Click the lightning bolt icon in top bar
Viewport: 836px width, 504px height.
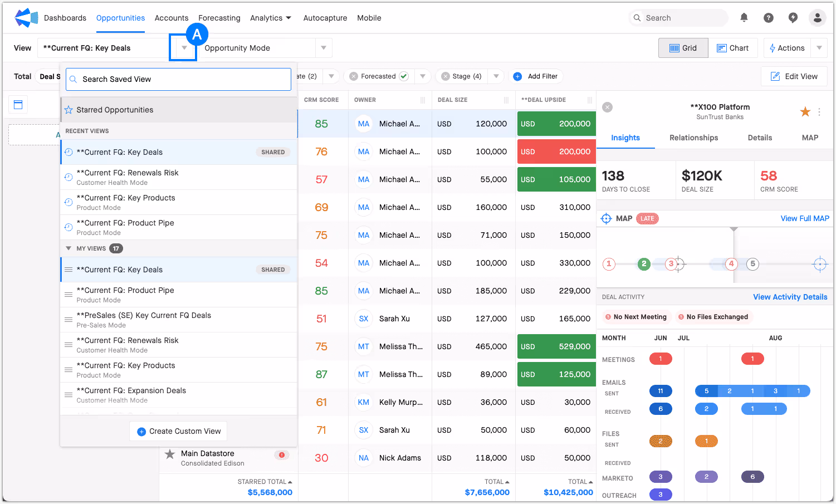pos(793,18)
